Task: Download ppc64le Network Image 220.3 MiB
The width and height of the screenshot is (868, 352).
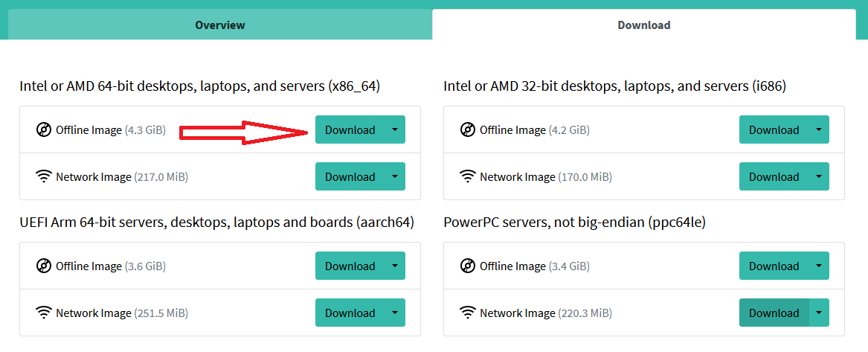Action: click(x=774, y=313)
